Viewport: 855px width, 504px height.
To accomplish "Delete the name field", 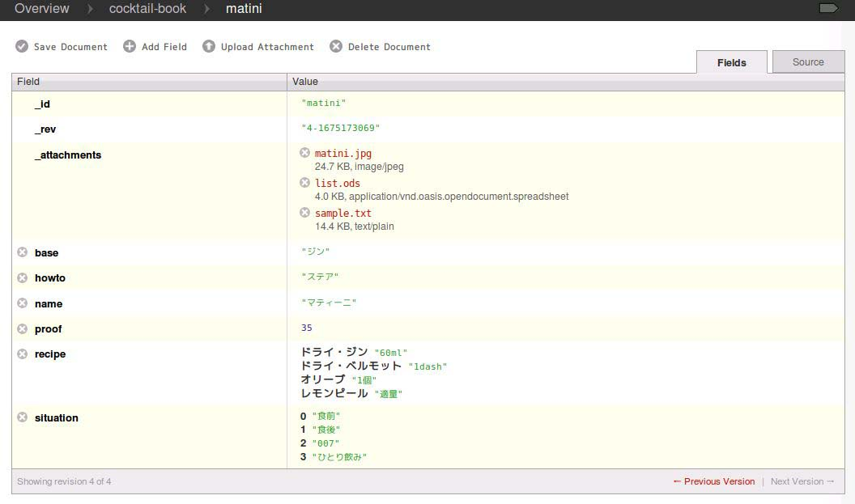I will click(23, 303).
